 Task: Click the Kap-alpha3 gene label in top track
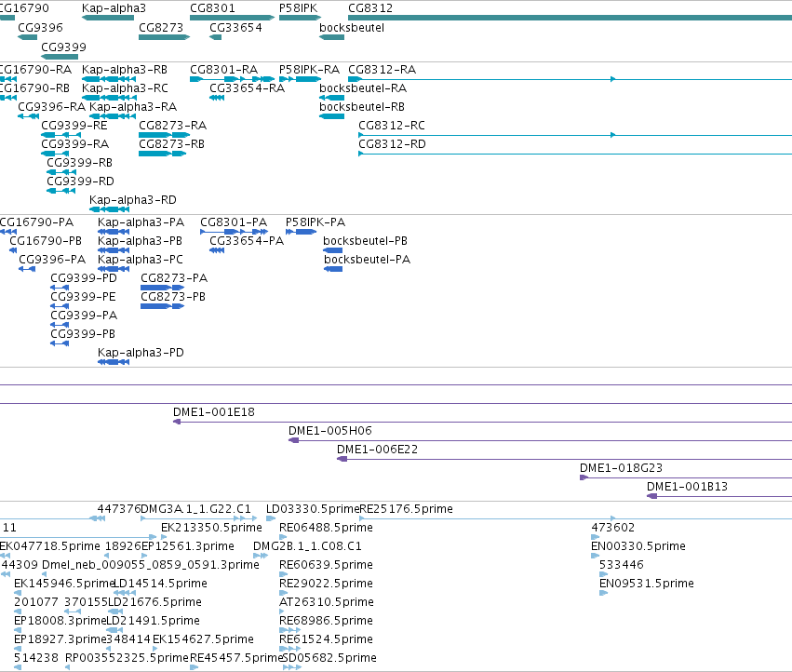114,8
